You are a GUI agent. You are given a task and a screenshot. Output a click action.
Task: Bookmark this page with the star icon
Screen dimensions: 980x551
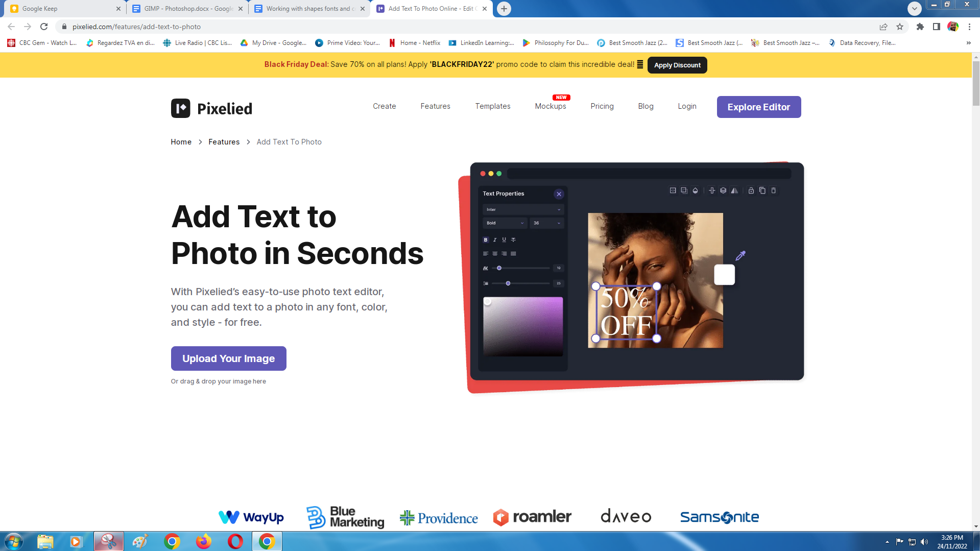point(900,27)
